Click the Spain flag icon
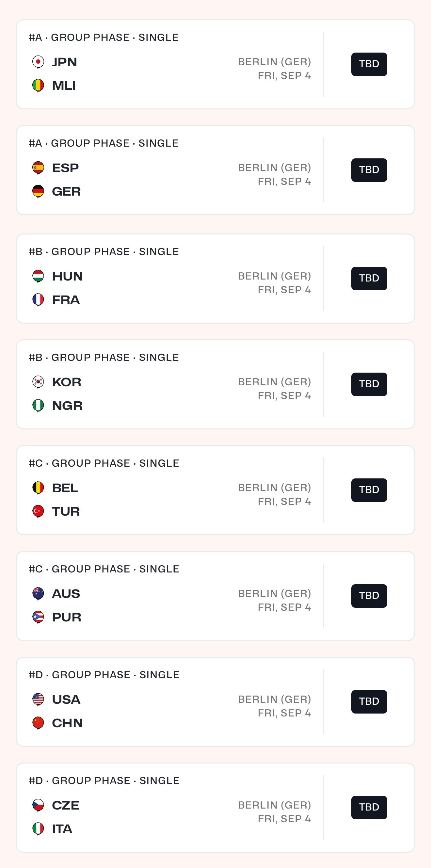The width and height of the screenshot is (431, 868). point(38,168)
